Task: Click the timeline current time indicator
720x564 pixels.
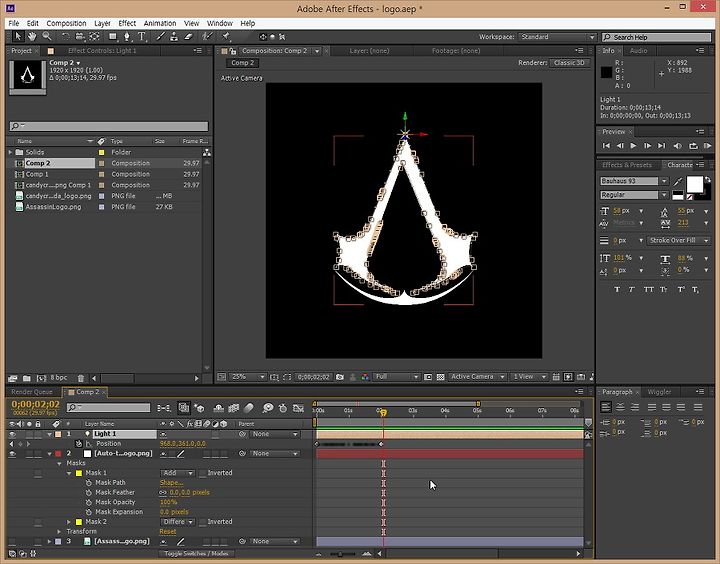Action: tap(383, 412)
